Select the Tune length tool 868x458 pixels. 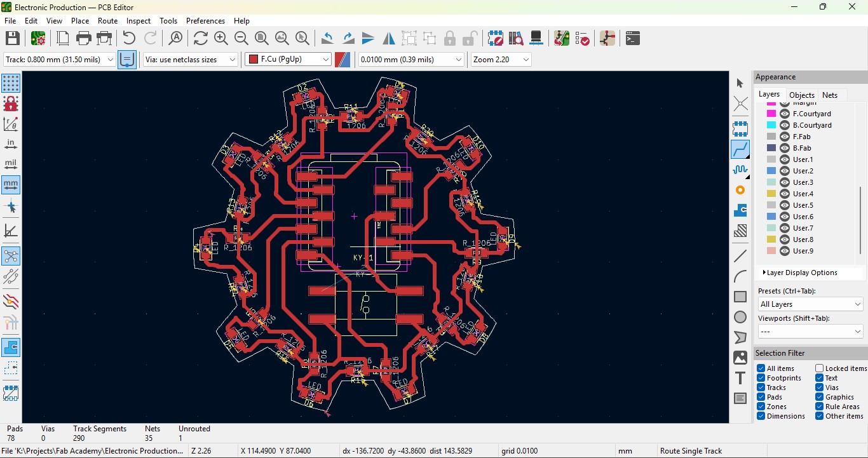(x=740, y=170)
